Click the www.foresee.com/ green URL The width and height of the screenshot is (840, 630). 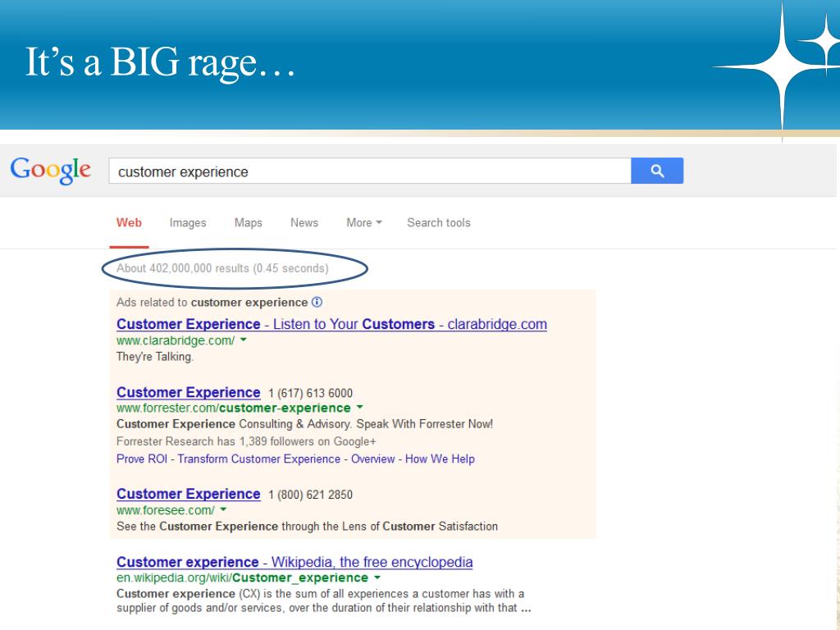166,510
